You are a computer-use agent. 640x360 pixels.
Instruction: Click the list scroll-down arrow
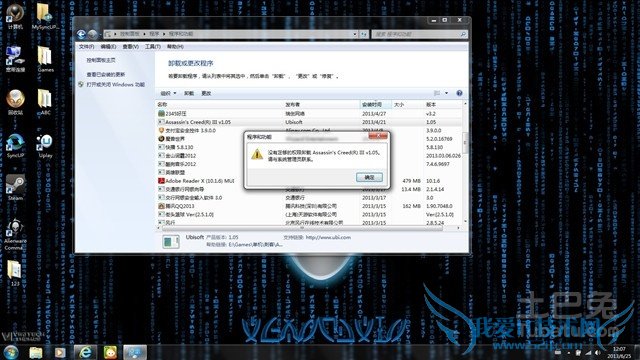point(465,222)
